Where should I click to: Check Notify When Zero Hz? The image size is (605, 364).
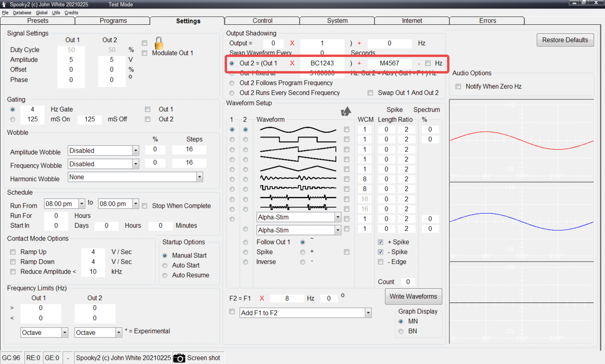coord(458,86)
